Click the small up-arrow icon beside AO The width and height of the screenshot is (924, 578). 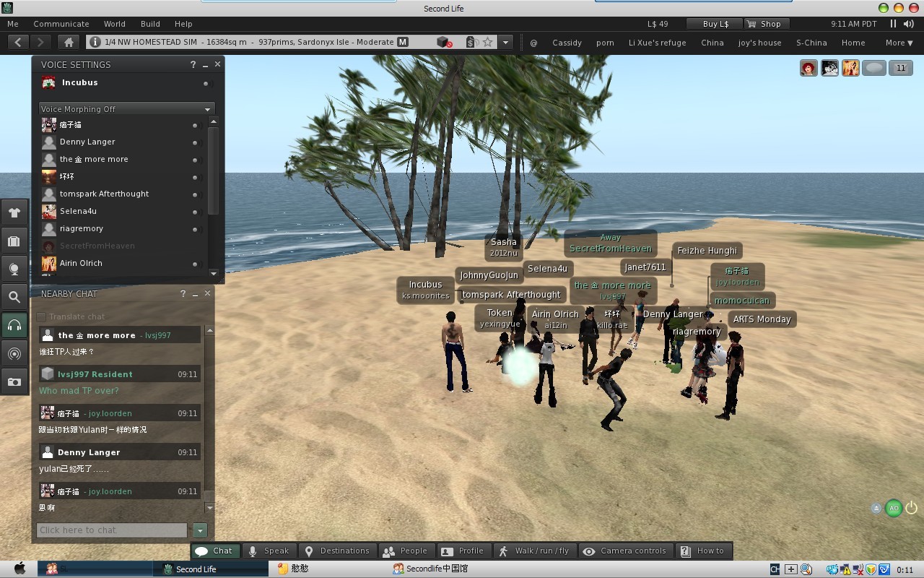(x=876, y=508)
